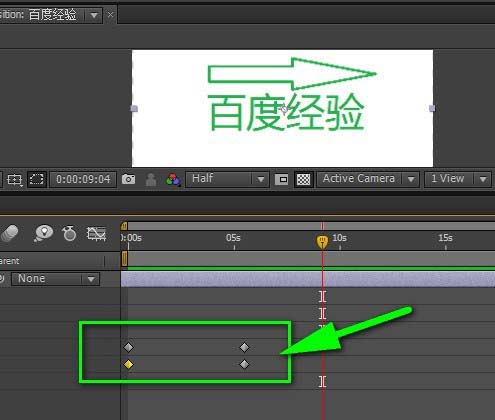Close the 百度经验 composition tab
Screen dimensions: 495x420
point(110,15)
